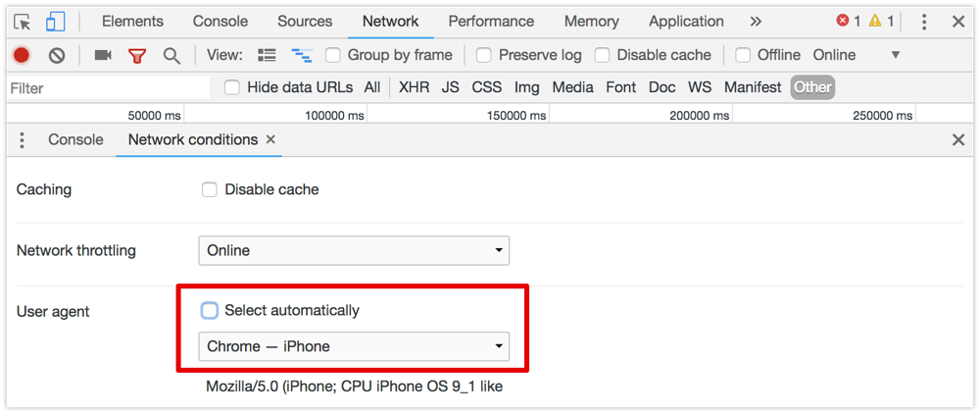This screenshot has height=414, width=980.
Task: Expand the throttling arrow beside Online
Action: click(x=895, y=55)
